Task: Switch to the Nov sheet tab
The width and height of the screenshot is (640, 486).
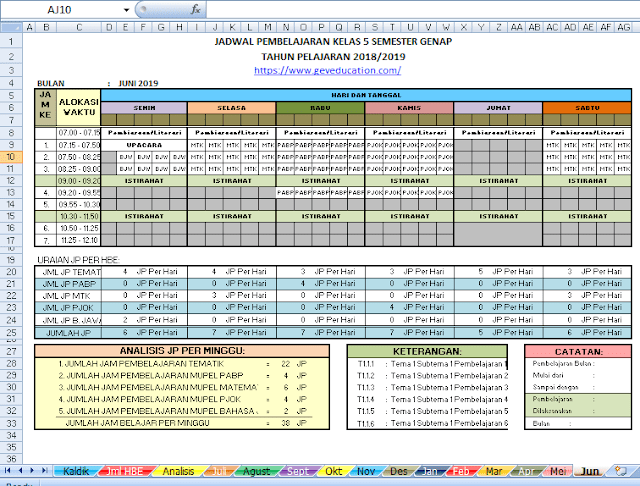Action: point(367,470)
